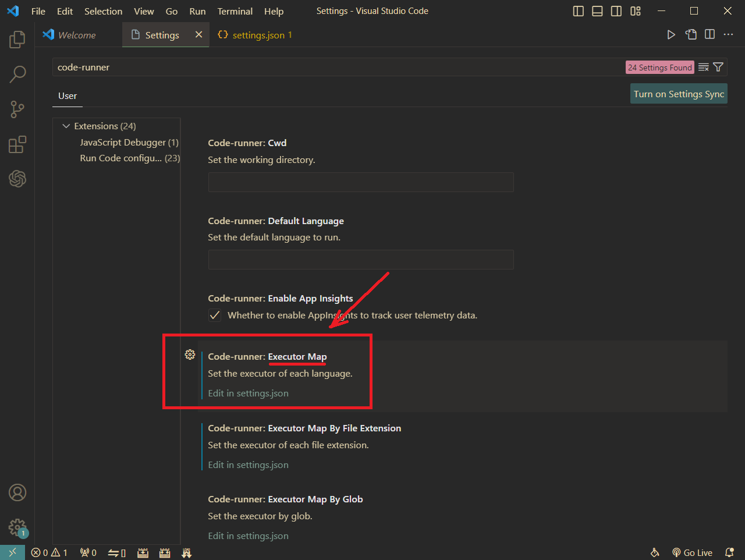Click the Code-runner: Executor Map By Glob heading

click(x=285, y=499)
